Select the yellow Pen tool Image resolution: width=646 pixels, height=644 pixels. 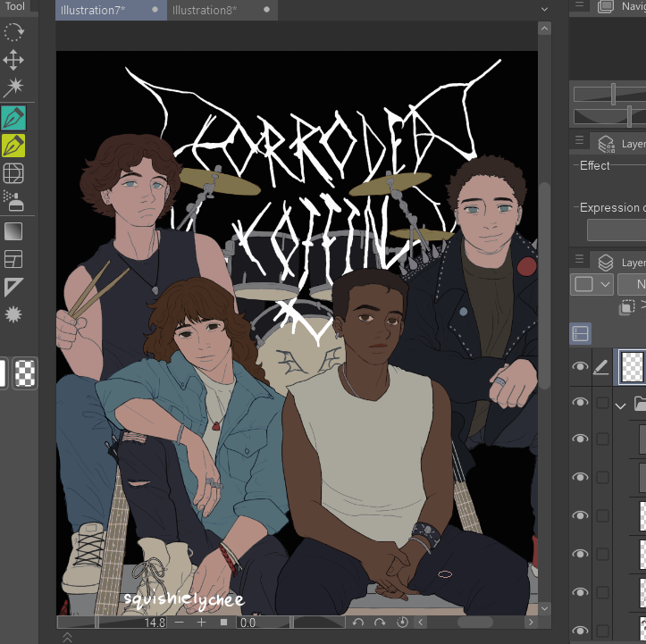click(13, 146)
